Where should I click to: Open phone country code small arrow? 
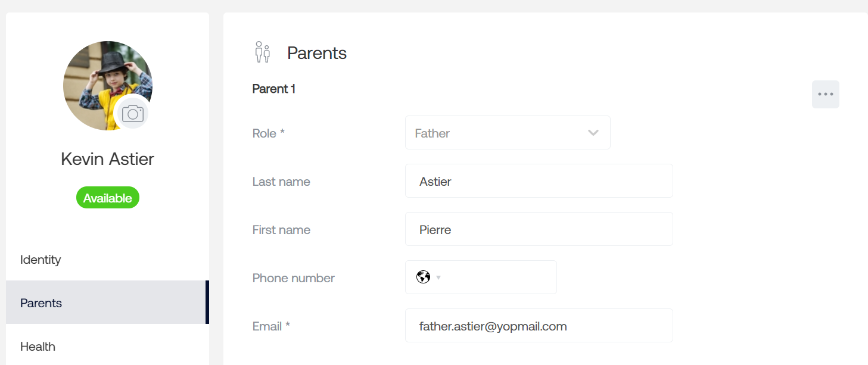coord(438,277)
